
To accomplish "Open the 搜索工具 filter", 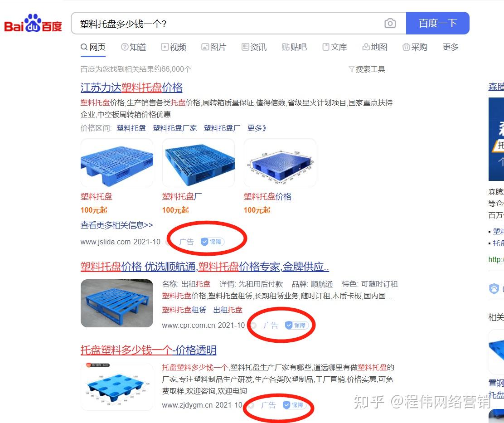I will [x=367, y=69].
